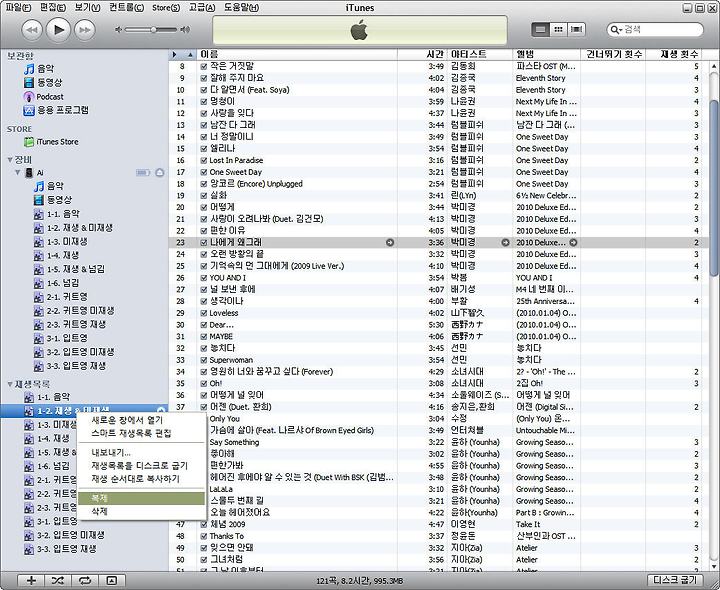Select the Ai device

click(34, 173)
